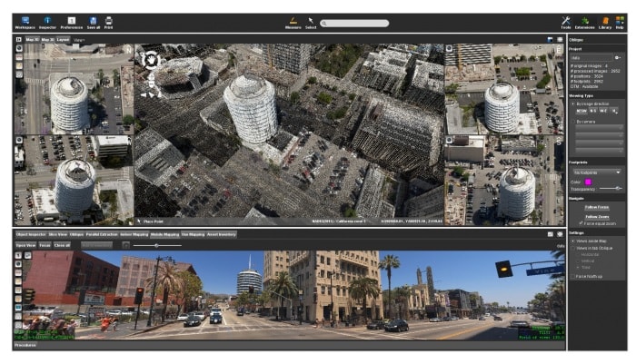636x364 pixels.
Task: Open the second camera dropdown under By camera
Action: 599,135
